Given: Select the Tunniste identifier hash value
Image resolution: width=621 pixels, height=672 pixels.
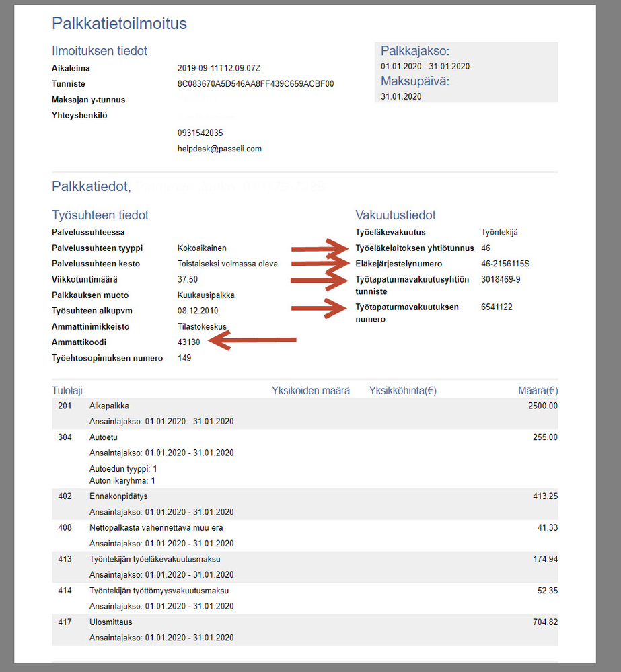Looking at the screenshot, I should (256, 84).
